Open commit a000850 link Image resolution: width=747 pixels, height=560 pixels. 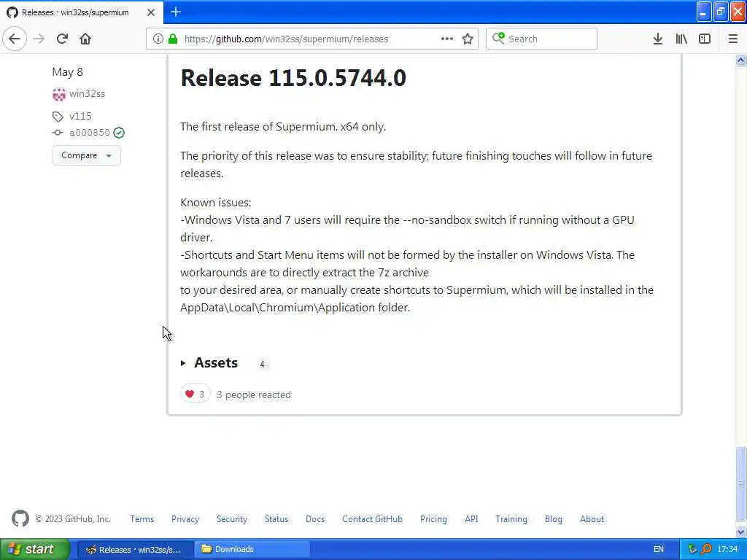(90, 133)
